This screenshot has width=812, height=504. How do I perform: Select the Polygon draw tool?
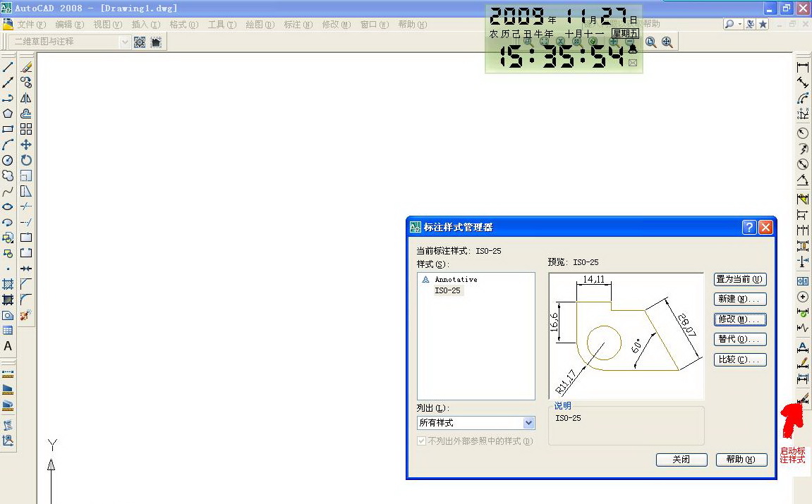pos(8,113)
